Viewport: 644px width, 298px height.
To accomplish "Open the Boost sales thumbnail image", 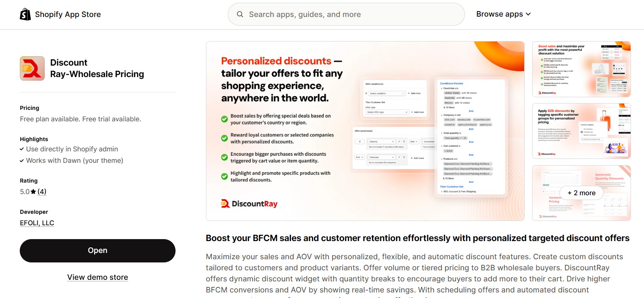I will pyautogui.click(x=581, y=69).
